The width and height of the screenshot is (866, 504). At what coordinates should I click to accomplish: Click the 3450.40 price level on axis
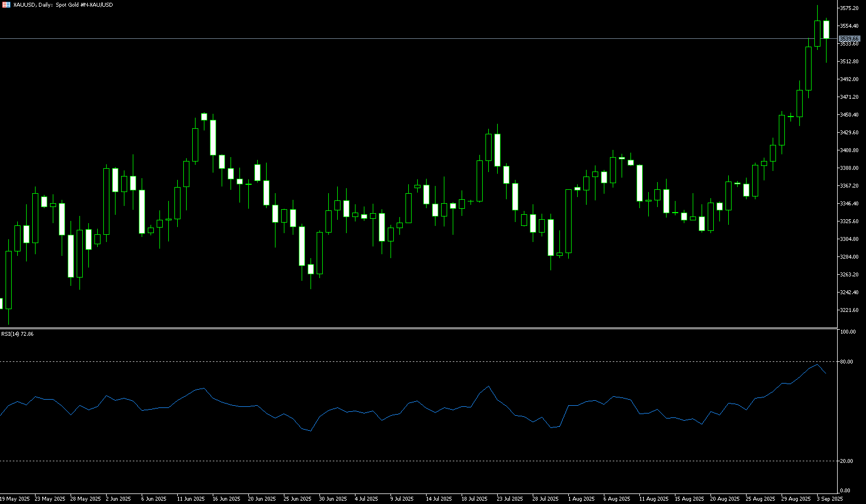[849, 115]
